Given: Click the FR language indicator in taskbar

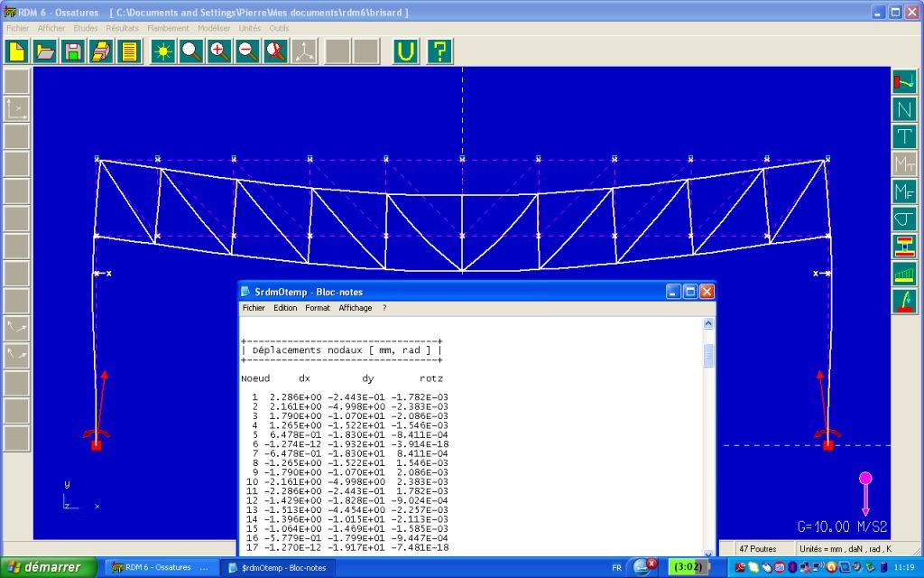Looking at the screenshot, I should (616, 567).
